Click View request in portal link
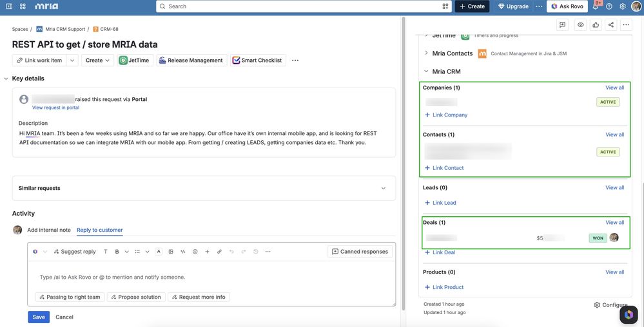644x327 pixels. 56,107
